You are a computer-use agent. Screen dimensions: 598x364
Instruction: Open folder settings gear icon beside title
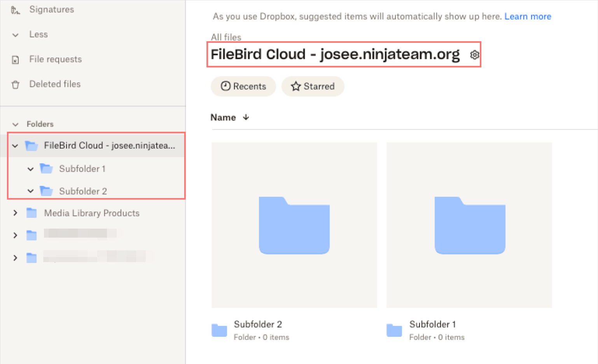coord(474,55)
